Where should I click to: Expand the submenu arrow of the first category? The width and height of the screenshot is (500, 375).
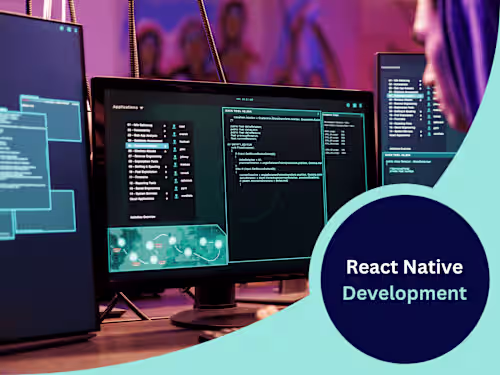pyautogui.click(x=164, y=126)
